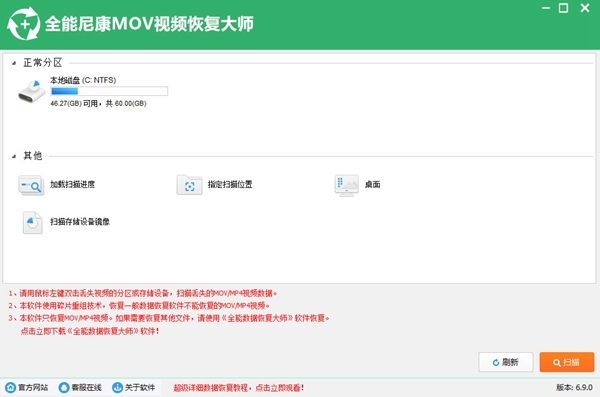Click the app logo icon in title bar
Screen dimensions: 600x397
pos(24,24)
